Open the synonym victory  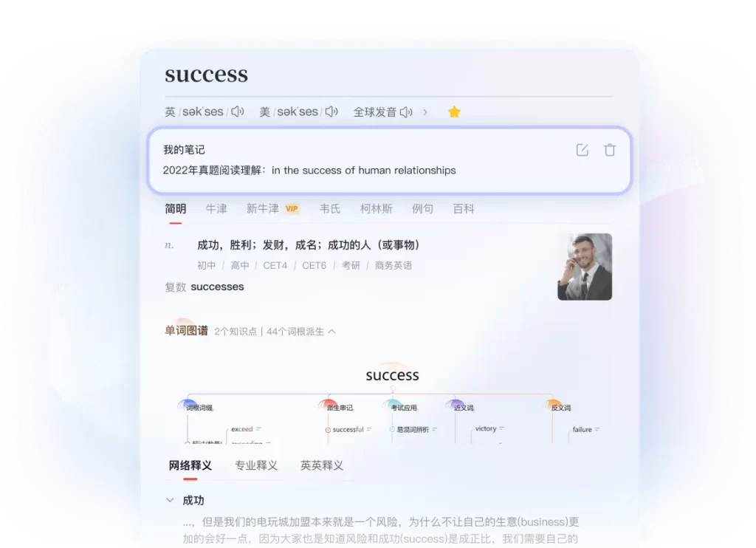coord(487,428)
